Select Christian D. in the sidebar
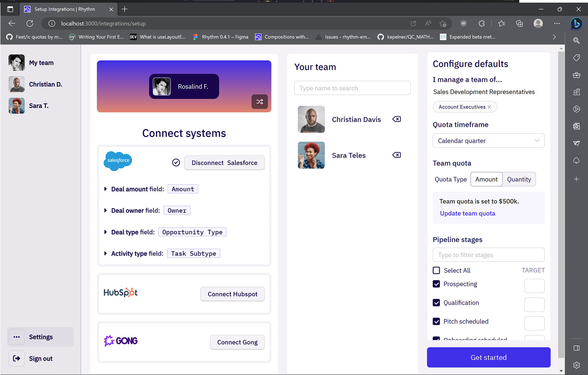This screenshot has width=588, height=375. tap(45, 84)
